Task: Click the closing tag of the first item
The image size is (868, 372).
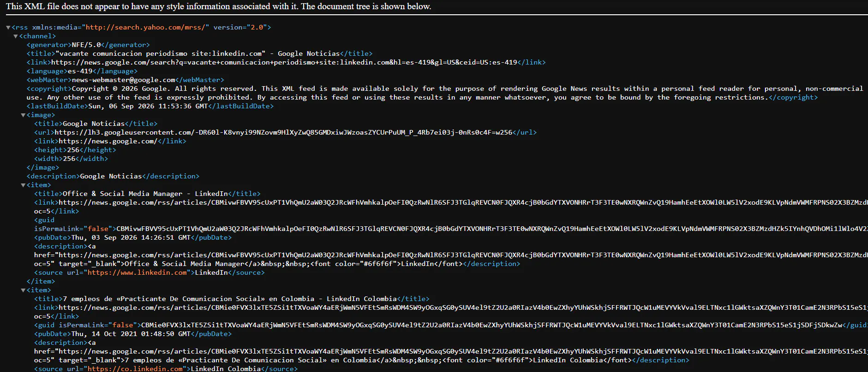Action: 41,282
